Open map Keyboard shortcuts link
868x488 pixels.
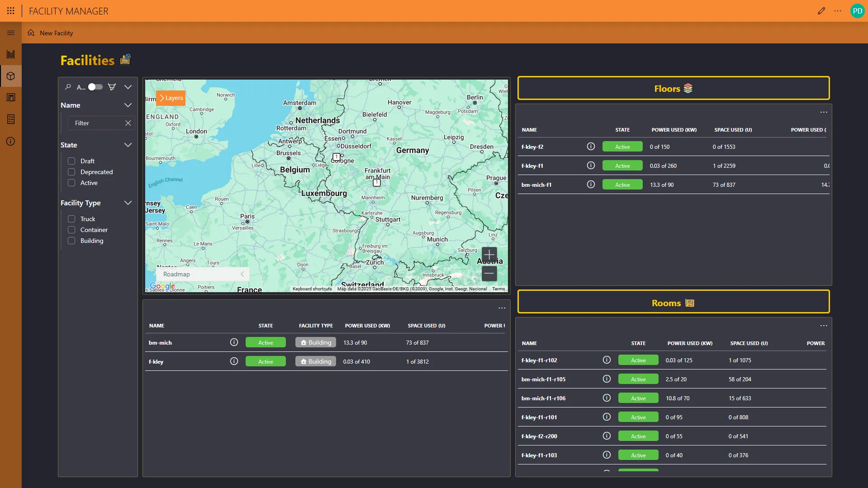pos(312,289)
